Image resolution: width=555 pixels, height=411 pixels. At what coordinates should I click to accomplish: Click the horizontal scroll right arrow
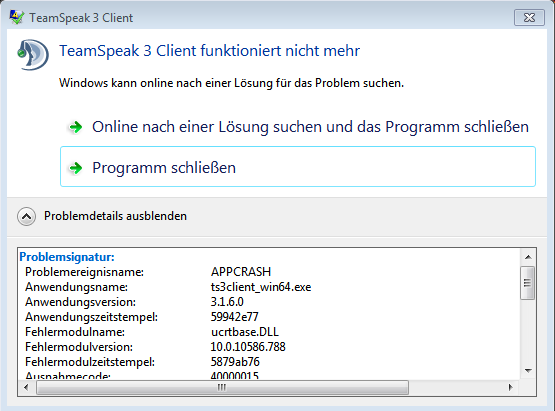[510, 387]
